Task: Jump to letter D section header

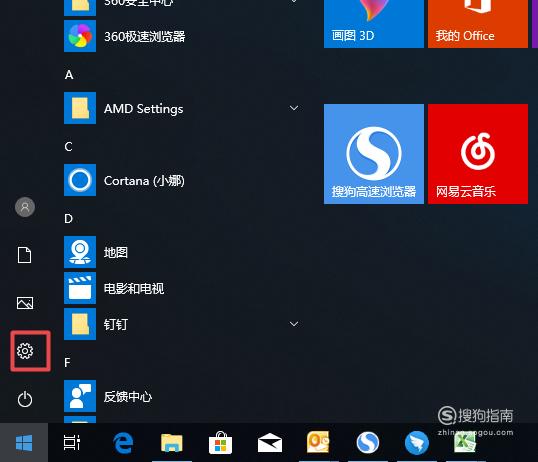Action: [68, 219]
